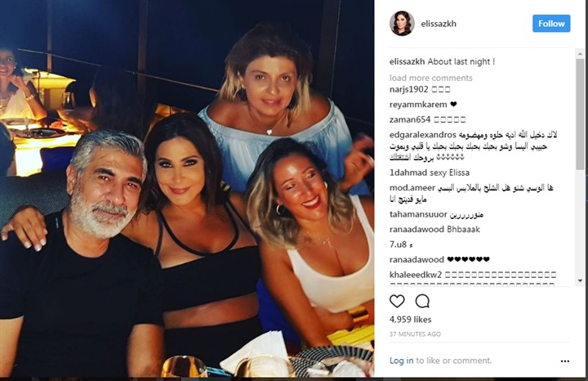This screenshot has width=588, height=381.
Task: Open reyammkarem commenter profile
Action: click(x=418, y=105)
